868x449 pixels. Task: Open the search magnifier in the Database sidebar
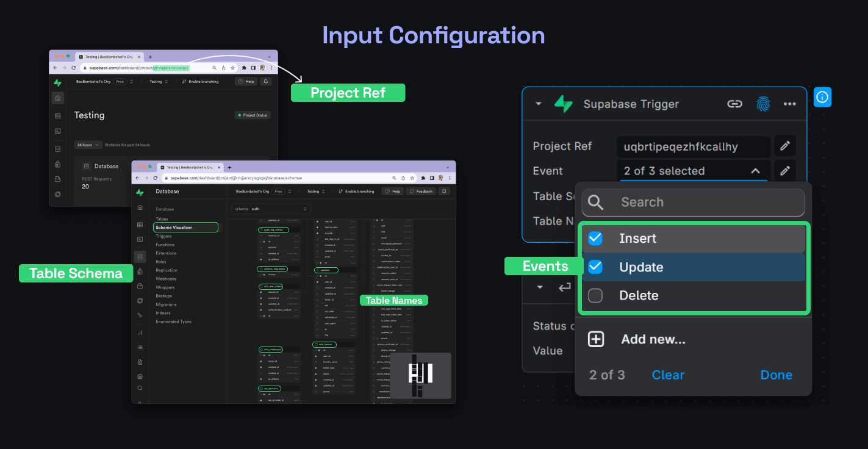pos(140,387)
